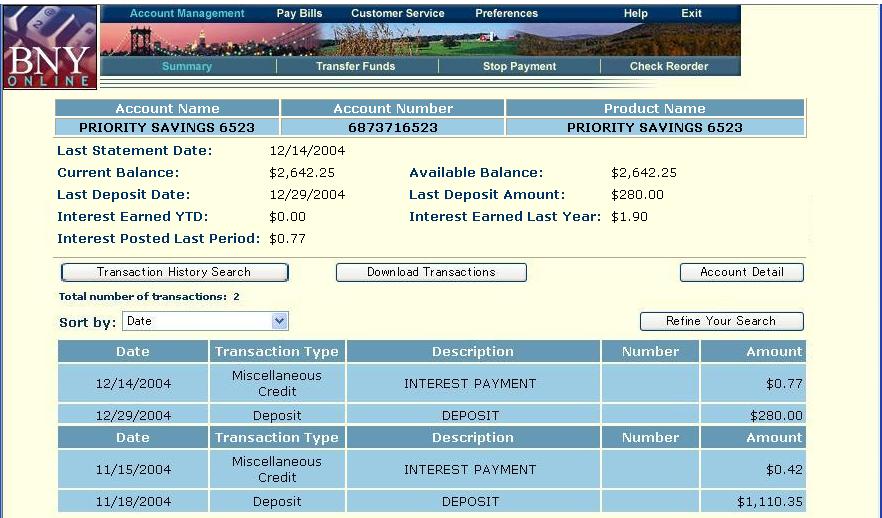
Task: Switch to the Summary tab
Action: pyautogui.click(x=187, y=67)
